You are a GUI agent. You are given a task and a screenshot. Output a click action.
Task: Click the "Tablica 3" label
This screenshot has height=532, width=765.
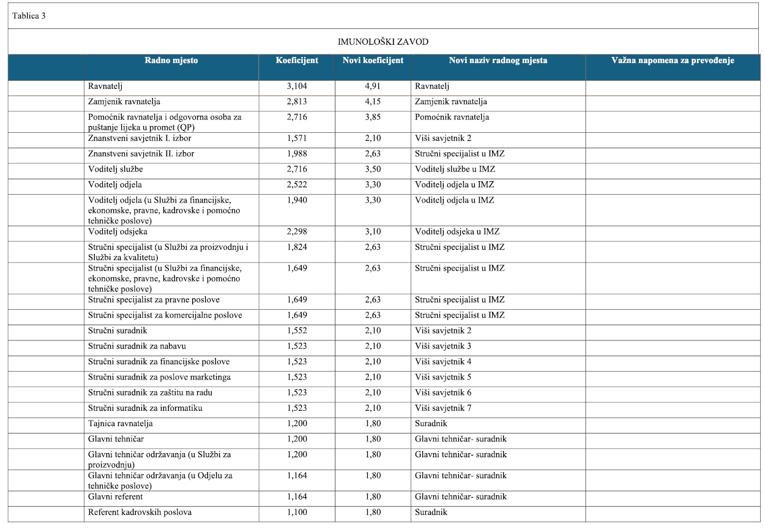28,16
